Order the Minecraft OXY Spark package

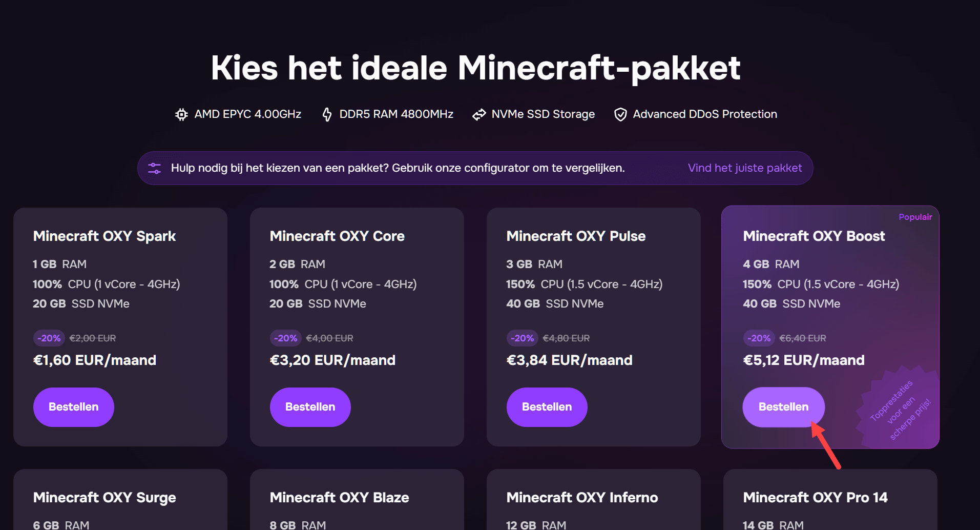tap(73, 406)
